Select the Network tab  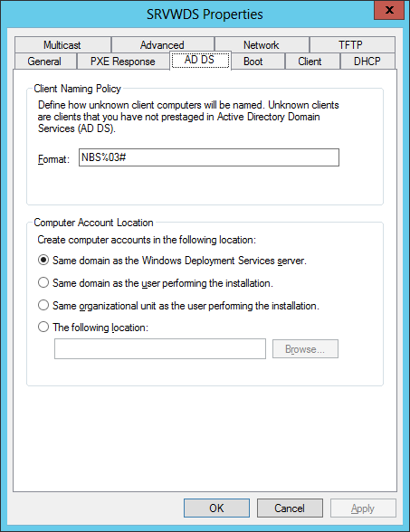coord(262,45)
